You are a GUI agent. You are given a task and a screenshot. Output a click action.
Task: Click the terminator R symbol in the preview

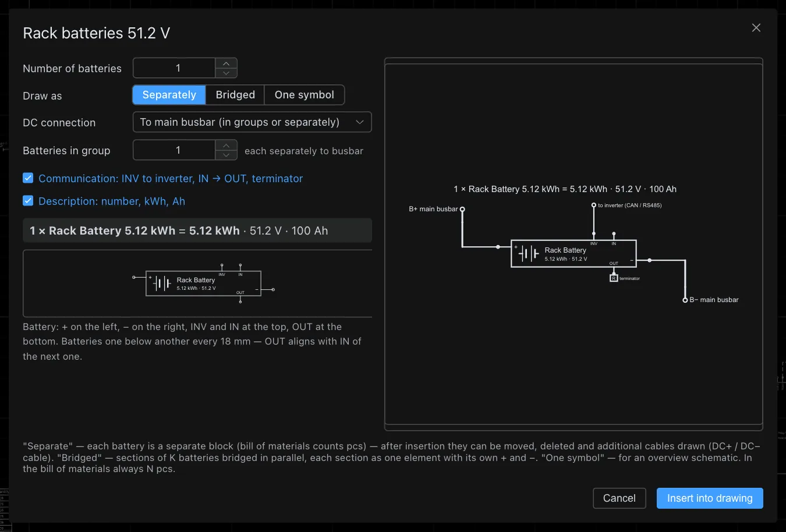(614, 278)
